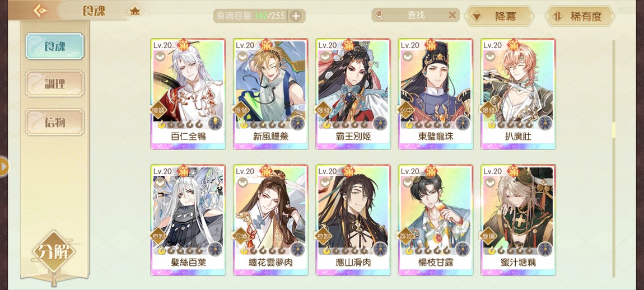Image resolution: width=644 pixels, height=290 pixels.
Task: Click the 分解 button
Action: coord(54,252)
